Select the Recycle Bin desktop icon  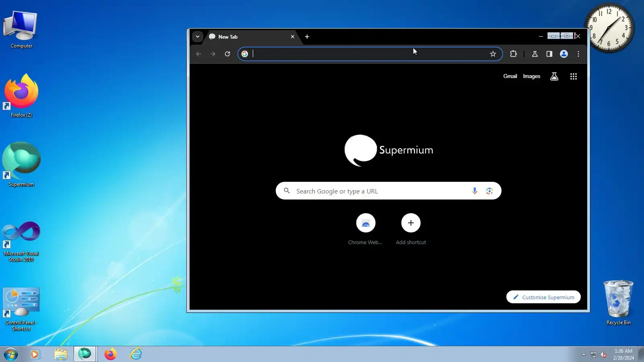[x=618, y=302]
